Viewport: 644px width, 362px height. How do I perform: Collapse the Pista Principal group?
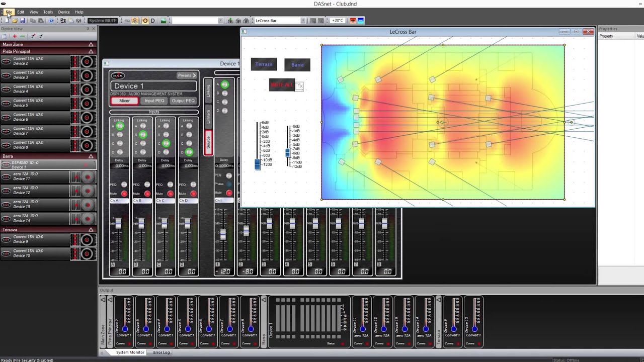[x=91, y=51]
